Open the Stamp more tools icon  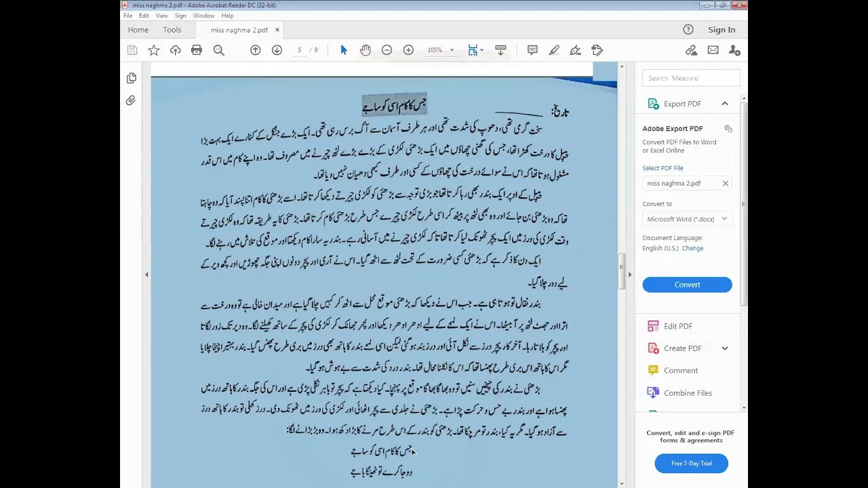[x=597, y=50]
